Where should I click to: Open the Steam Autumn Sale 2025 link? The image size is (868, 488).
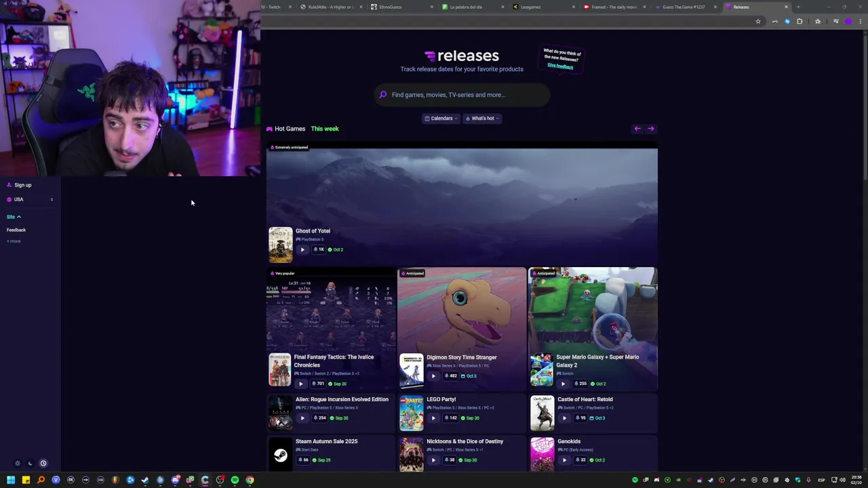point(326,441)
